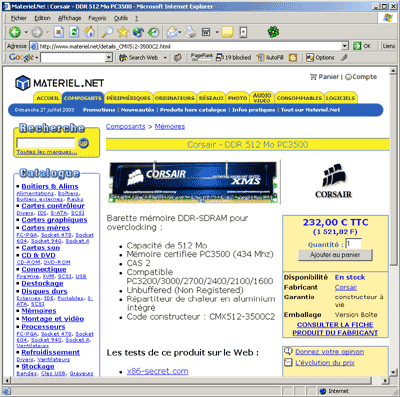Click the Quantité input field
The image size is (400, 397).
coord(353,244)
